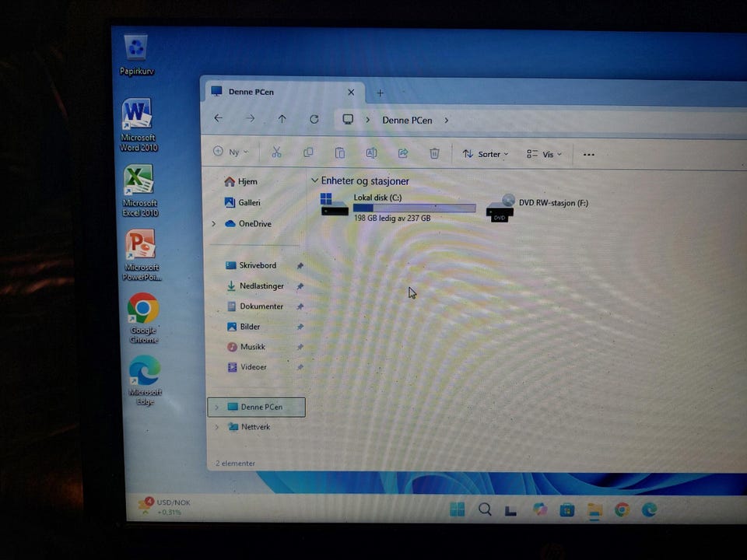Click the C: drive usage bar

[415, 208]
